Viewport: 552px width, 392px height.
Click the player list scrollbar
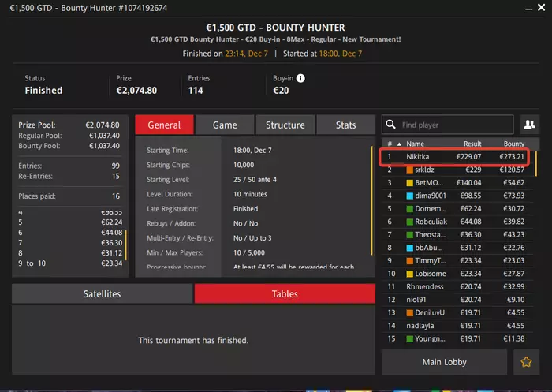click(535, 164)
